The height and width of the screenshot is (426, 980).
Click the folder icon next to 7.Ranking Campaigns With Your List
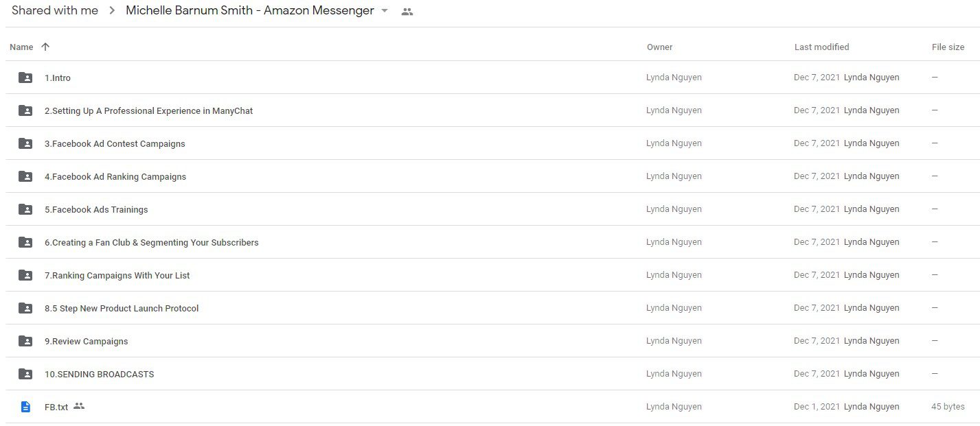pyautogui.click(x=25, y=275)
